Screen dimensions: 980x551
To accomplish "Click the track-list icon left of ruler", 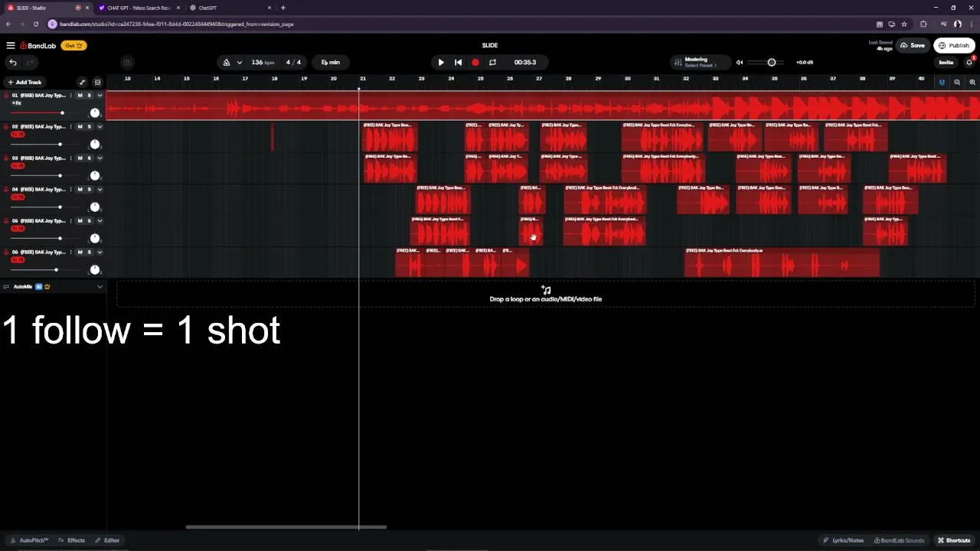I will coord(97,82).
